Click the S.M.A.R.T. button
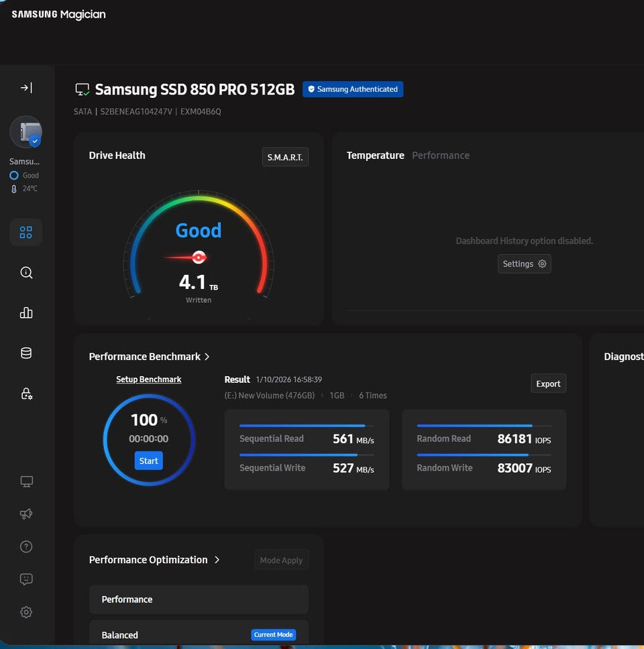The width and height of the screenshot is (644, 649). [284, 157]
